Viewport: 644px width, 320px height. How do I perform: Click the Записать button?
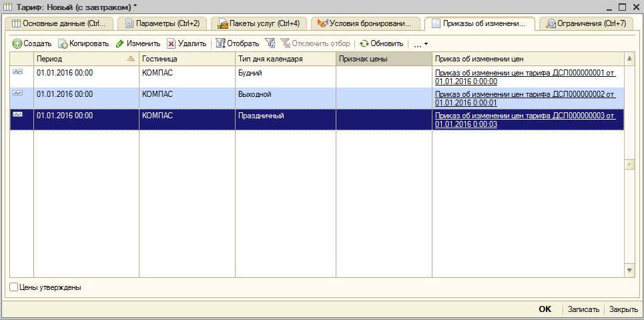coord(583,309)
